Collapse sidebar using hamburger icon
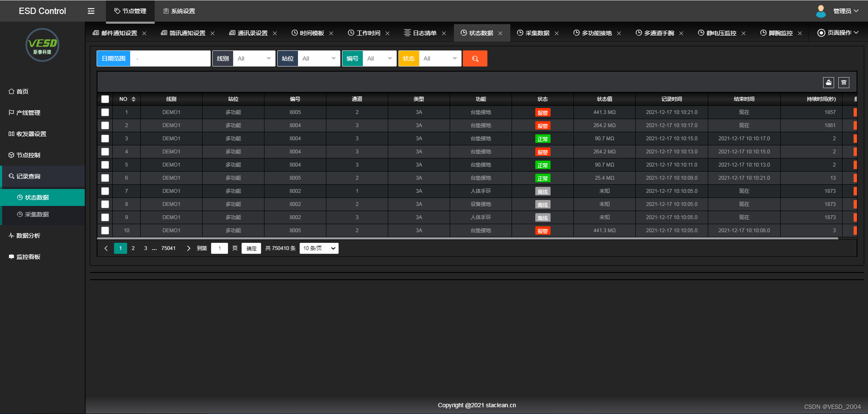The height and width of the screenshot is (414, 868). (91, 11)
